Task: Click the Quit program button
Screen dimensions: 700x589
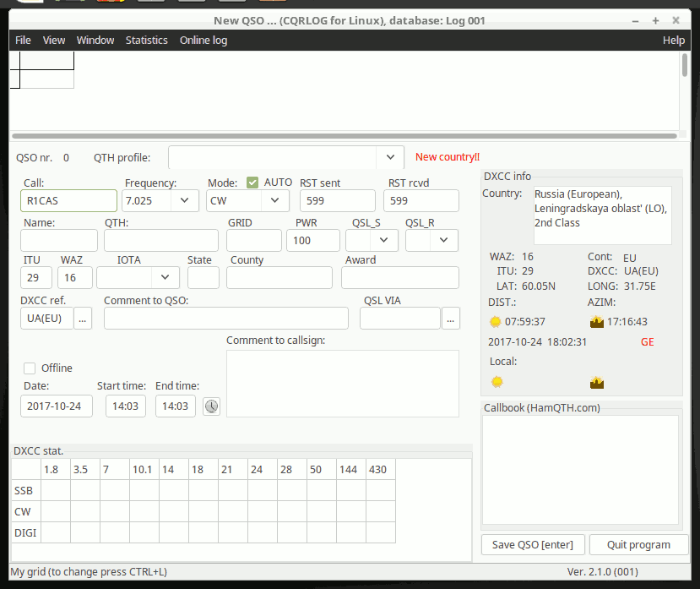Action: click(x=638, y=545)
